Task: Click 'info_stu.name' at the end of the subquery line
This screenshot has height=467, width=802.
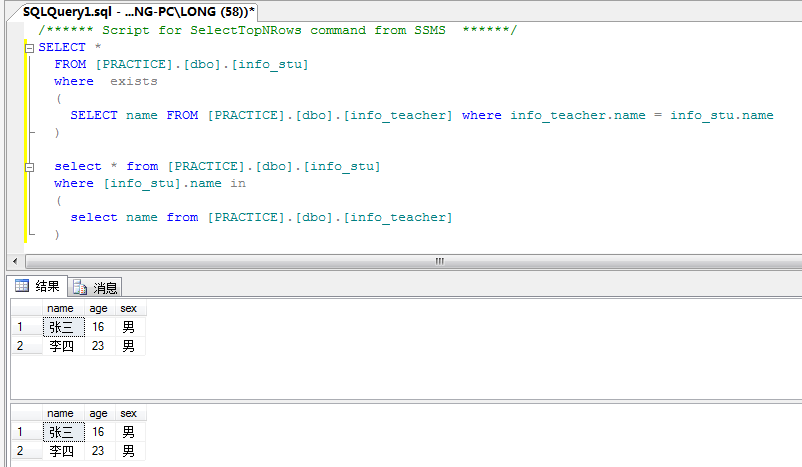Action: coord(722,115)
